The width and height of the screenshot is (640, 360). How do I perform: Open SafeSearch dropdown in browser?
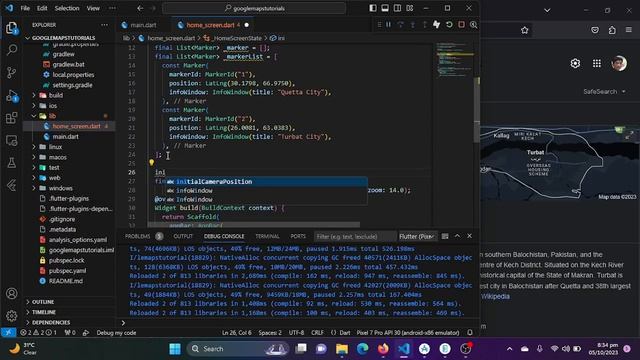[x=604, y=91]
